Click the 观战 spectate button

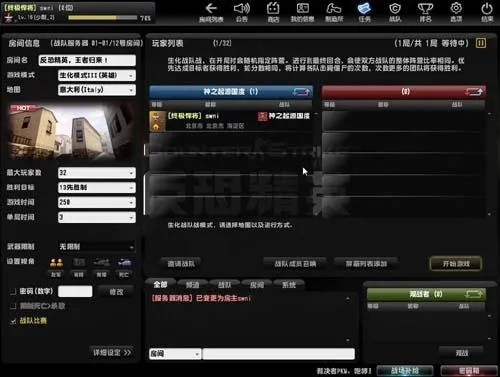tap(462, 353)
